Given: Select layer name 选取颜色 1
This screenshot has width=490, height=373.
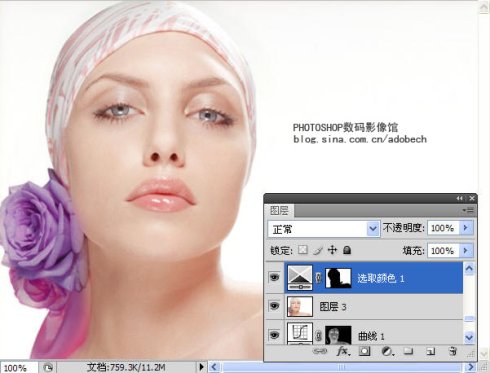Looking at the screenshot, I should click(x=381, y=278).
